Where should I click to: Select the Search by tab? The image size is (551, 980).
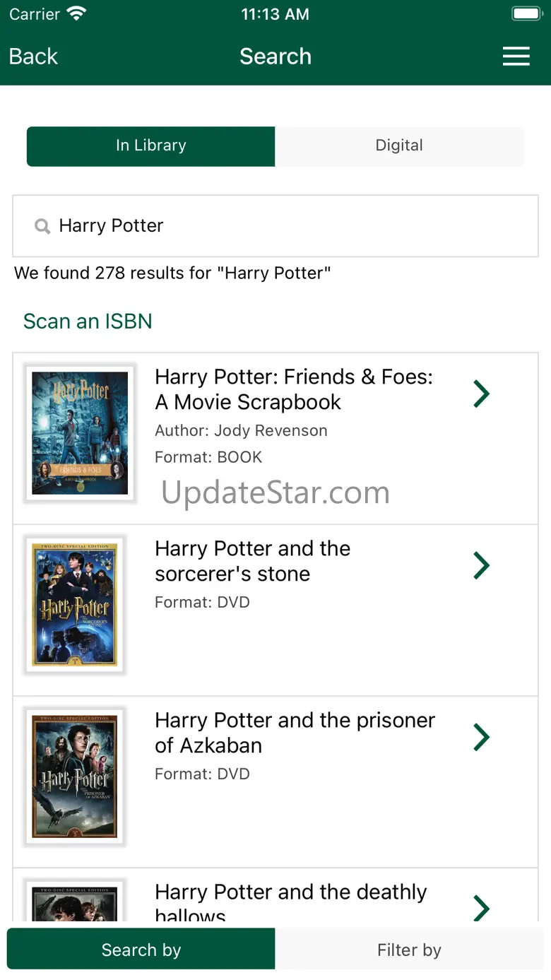tap(141, 950)
